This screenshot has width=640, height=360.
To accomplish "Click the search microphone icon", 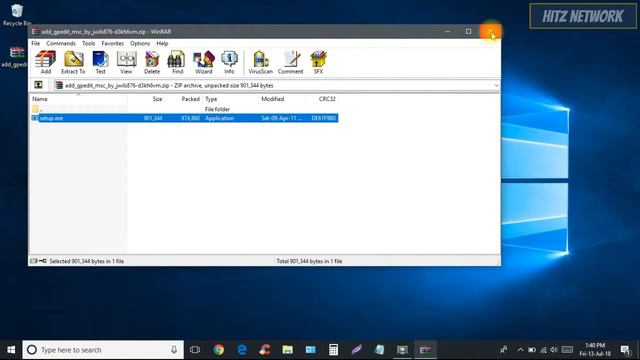I will pos(174,350).
